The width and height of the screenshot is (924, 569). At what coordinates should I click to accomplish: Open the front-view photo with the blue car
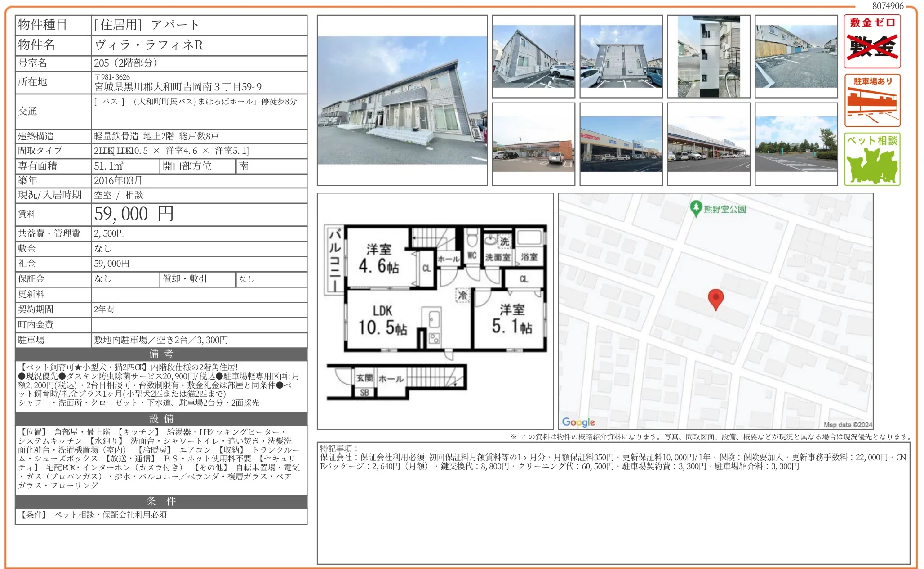pos(621,56)
